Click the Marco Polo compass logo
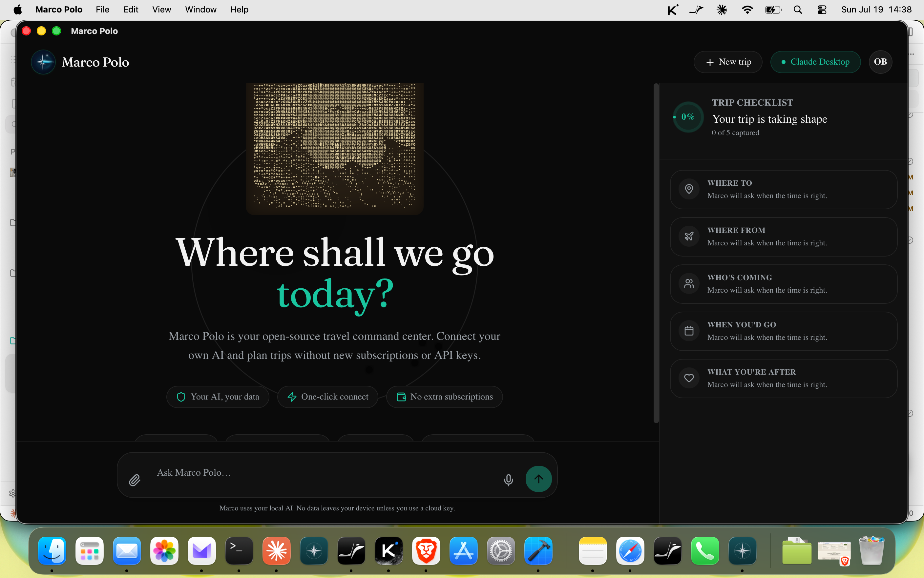The height and width of the screenshot is (578, 924). click(43, 62)
